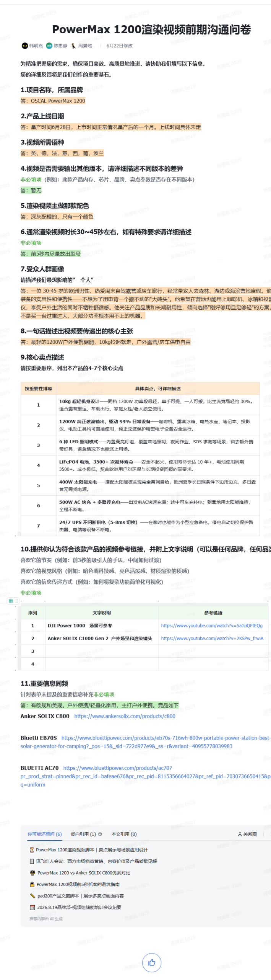Open the Anker SOLIX C1000 YouTube link
Viewport: 271px width, 980px height.
pyautogui.click(x=212, y=638)
